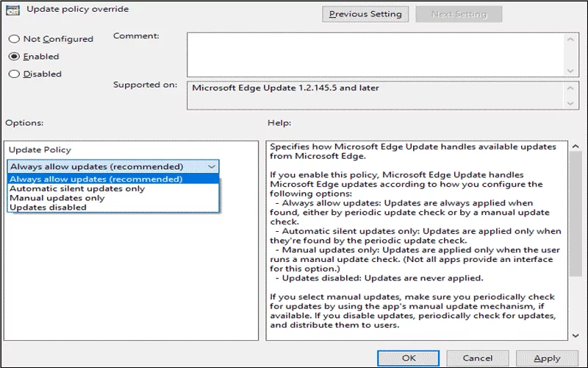Click the Cancel button
Screen dimensions: 588x368
point(477,358)
